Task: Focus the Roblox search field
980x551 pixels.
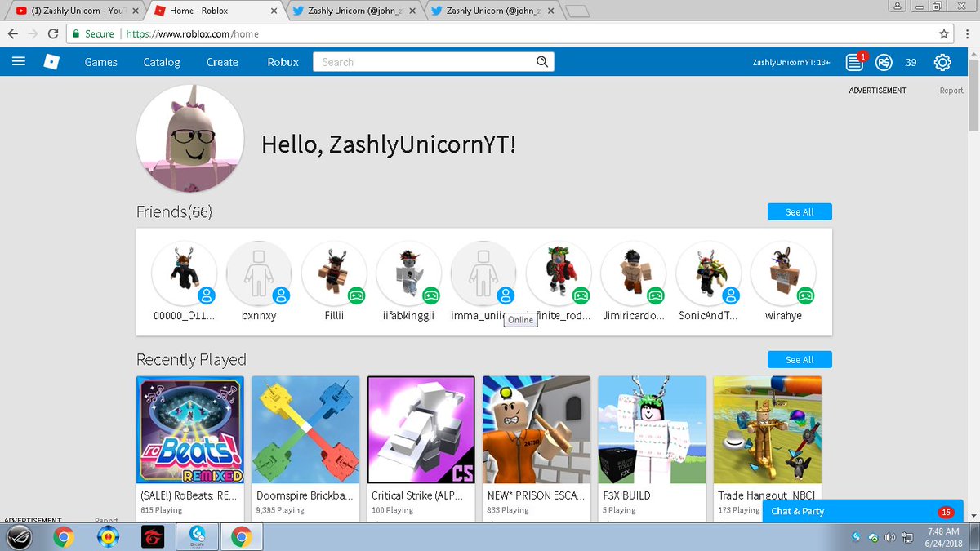Action: click(x=423, y=62)
